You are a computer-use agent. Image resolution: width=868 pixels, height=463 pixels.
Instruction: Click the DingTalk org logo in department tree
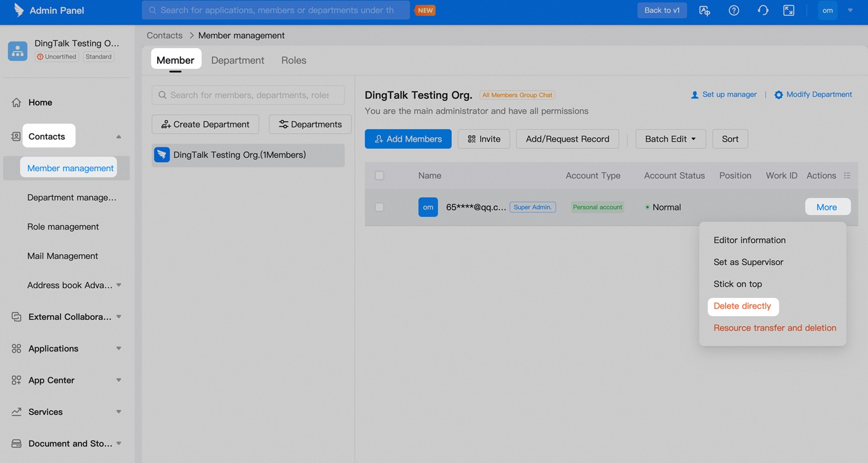pyautogui.click(x=162, y=155)
